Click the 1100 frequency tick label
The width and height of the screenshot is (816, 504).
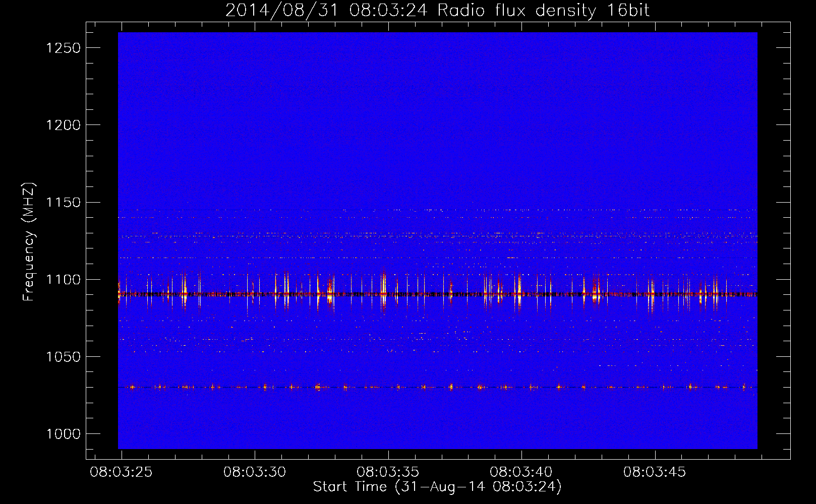(x=64, y=279)
